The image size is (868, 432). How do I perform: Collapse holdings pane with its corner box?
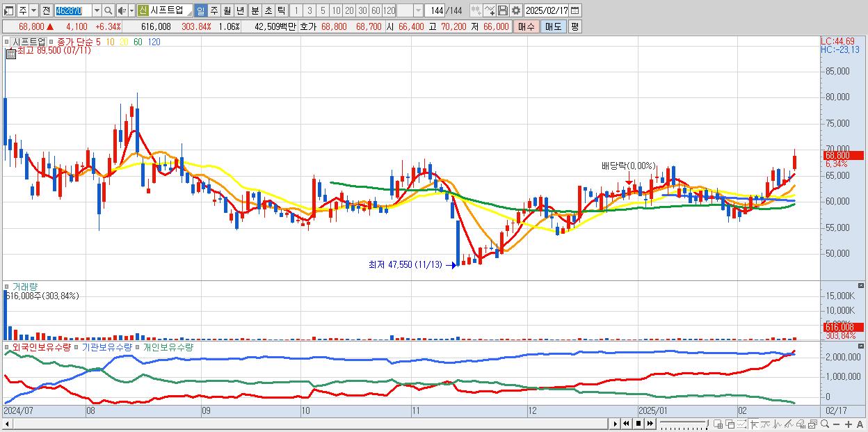point(862,346)
